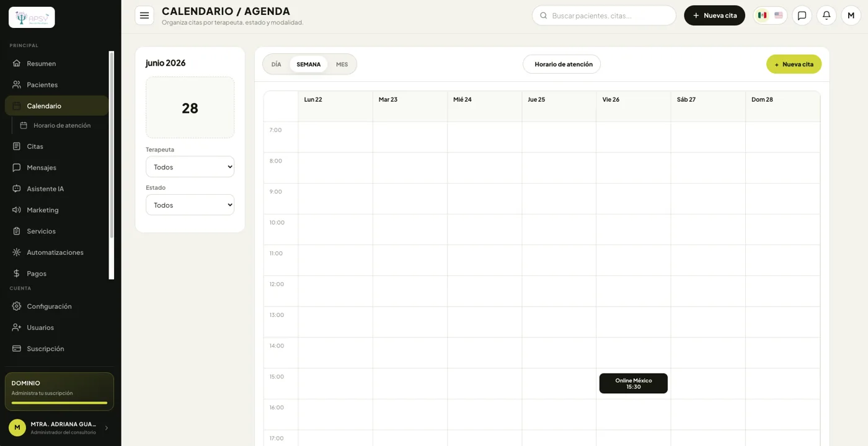Open the Terapeuta dropdown
Image resolution: width=868 pixels, height=446 pixels.
(x=190, y=167)
